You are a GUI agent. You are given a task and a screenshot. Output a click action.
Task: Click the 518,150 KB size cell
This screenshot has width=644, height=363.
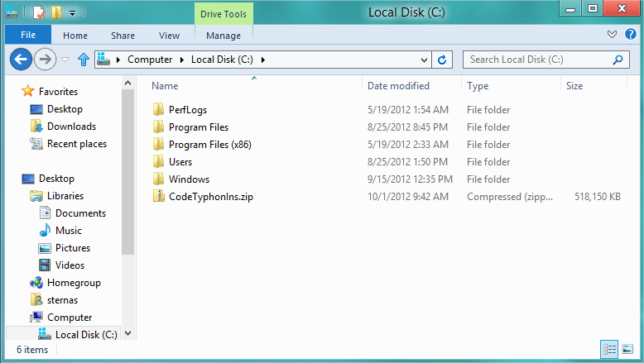click(597, 197)
